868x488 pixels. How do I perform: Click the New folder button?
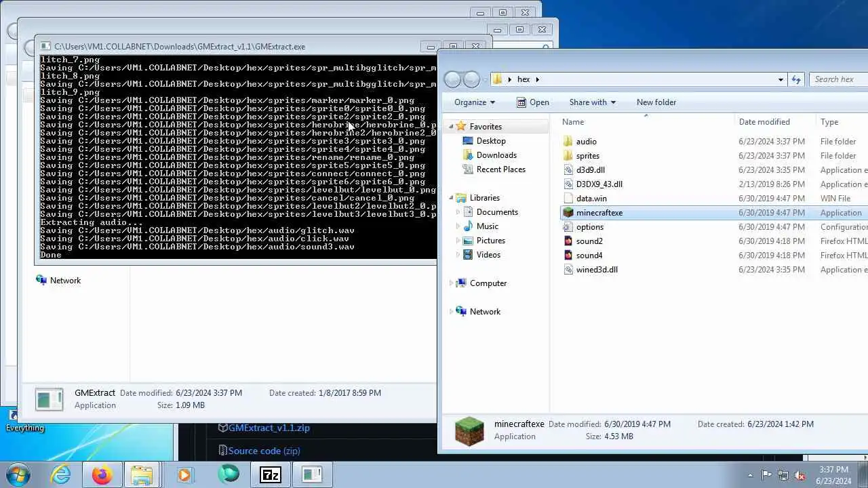pyautogui.click(x=656, y=102)
